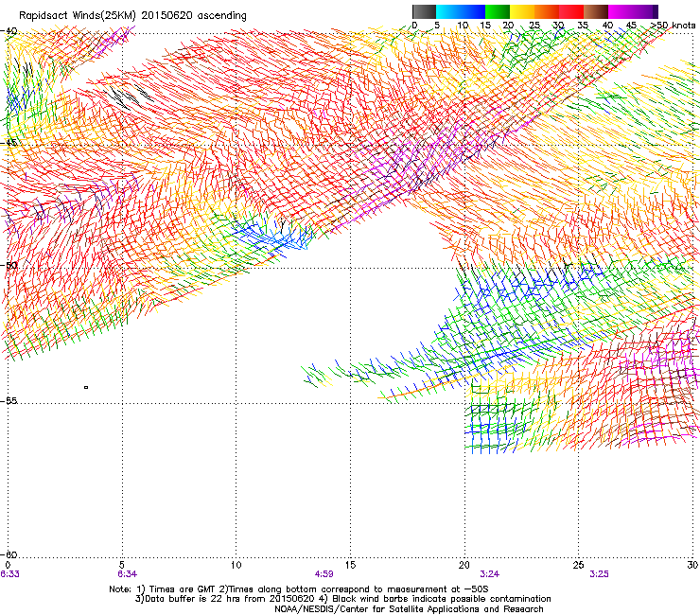Pick the cyan-blue 5-15 knots color bar segment
Image resolution: width=700 pixels, height=615 pixels.
tap(461, 11)
